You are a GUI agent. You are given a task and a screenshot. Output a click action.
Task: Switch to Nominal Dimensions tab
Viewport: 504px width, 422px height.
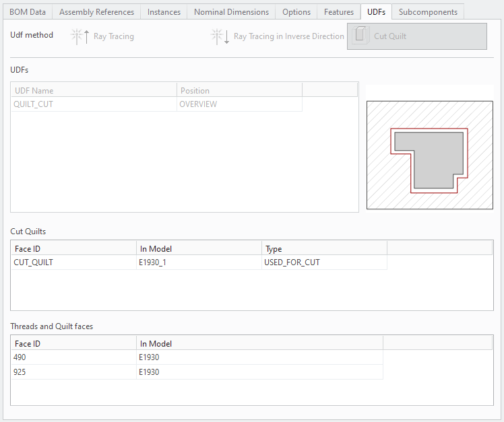pos(231,12)
